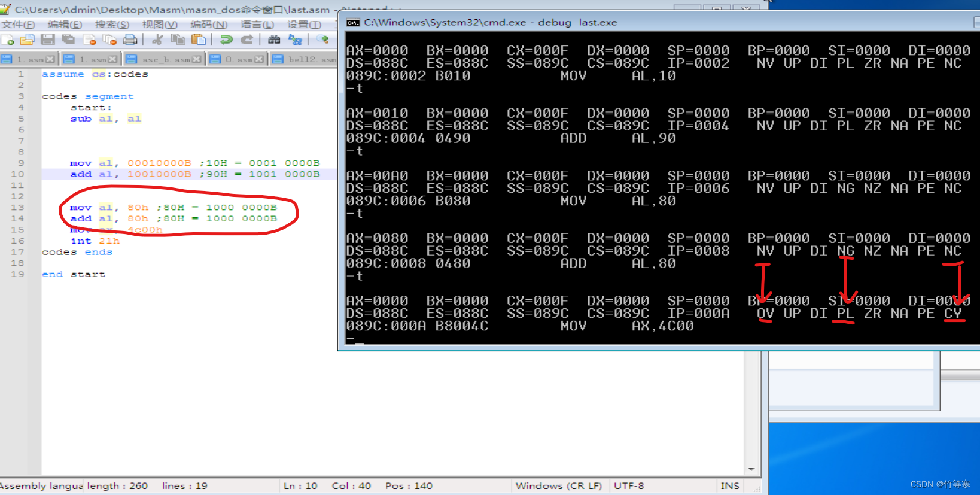
Task: Click the UTF-8 encoding status entry
Action: (x=629, y=485)
